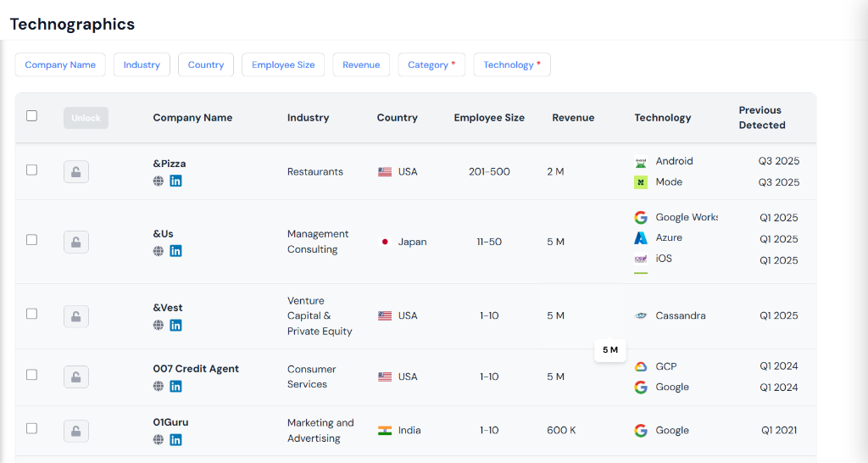Check the box for &Us row

31,240
